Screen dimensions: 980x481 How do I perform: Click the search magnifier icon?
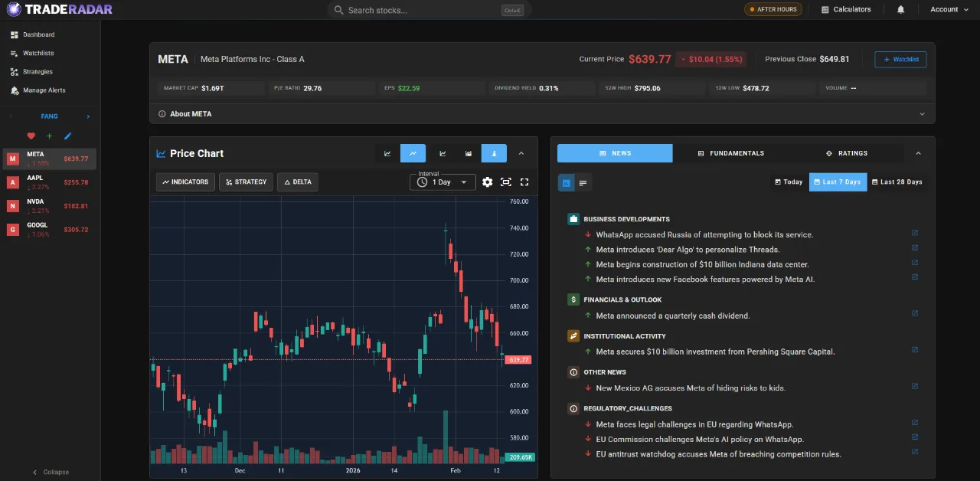click(339, 10)
